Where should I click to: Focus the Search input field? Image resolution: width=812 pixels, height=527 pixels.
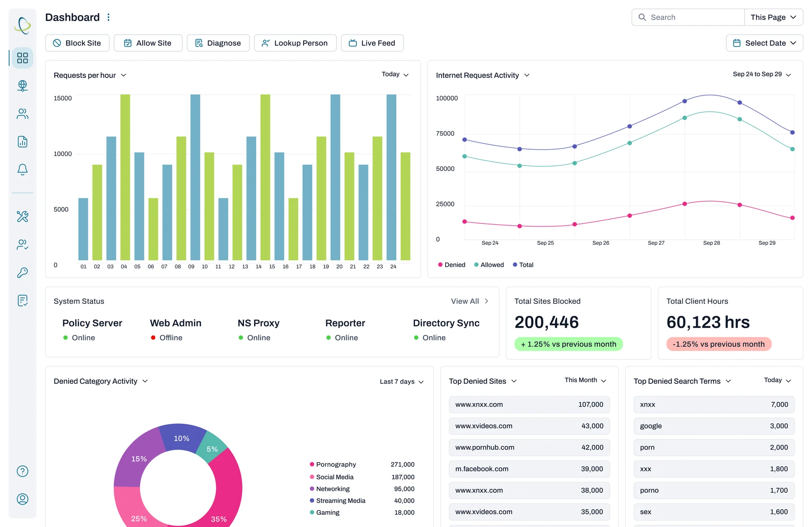click(688, 17)
